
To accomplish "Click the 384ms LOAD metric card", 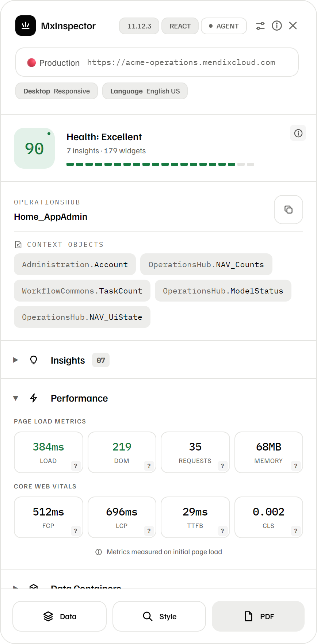I will [x=49, y=452].
